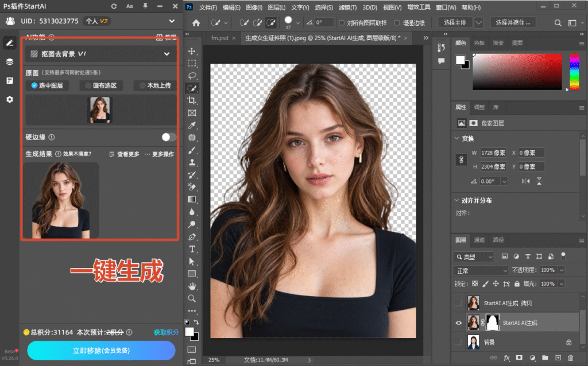Select the Horizontal Type tool

[192, 249]
